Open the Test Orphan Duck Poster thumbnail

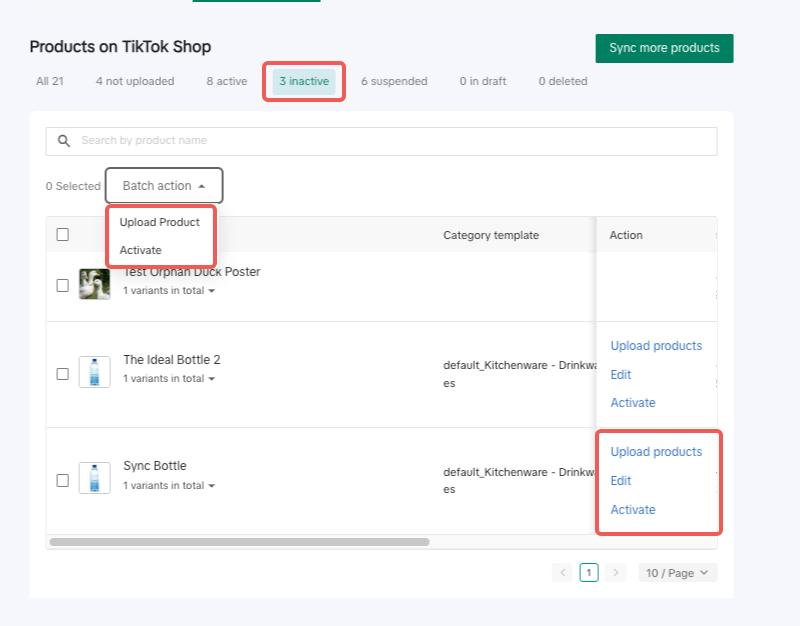click(x=95, y=285)
